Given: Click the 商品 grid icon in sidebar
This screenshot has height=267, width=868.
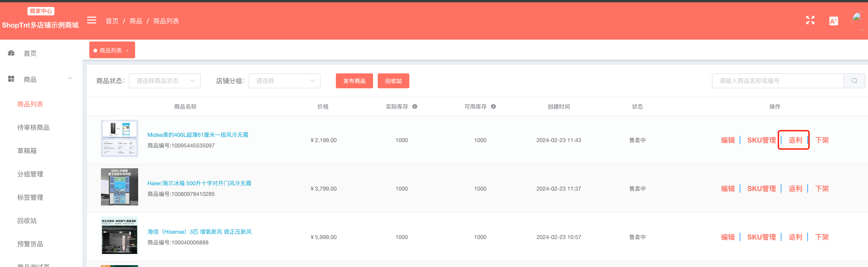Looking at the screenshot, I should 11,79.
